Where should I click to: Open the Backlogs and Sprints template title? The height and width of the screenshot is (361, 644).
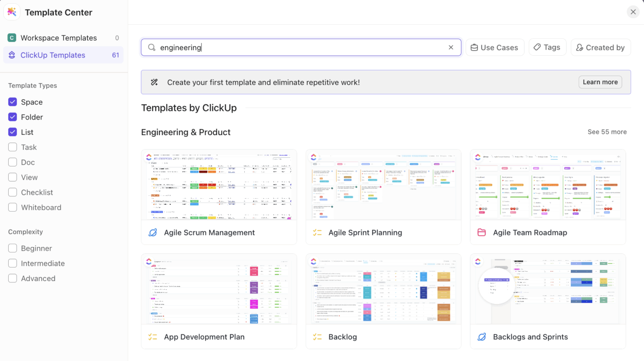click(530, 337)
